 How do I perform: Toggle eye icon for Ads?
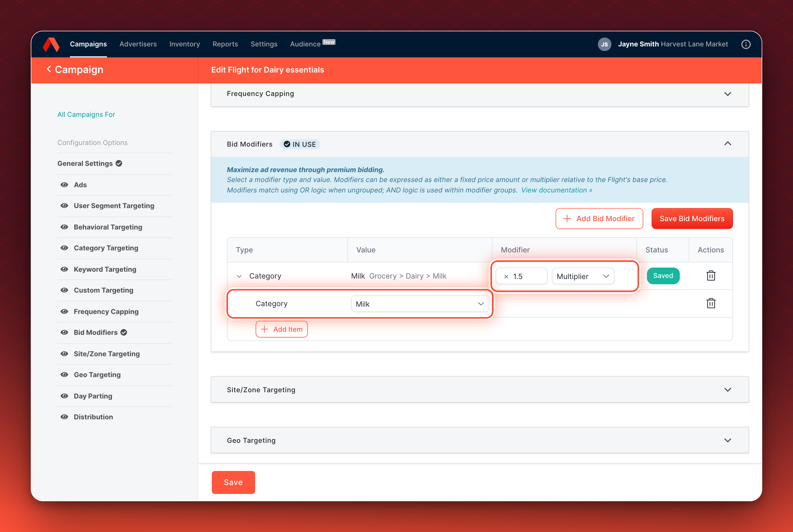[64, 185]
